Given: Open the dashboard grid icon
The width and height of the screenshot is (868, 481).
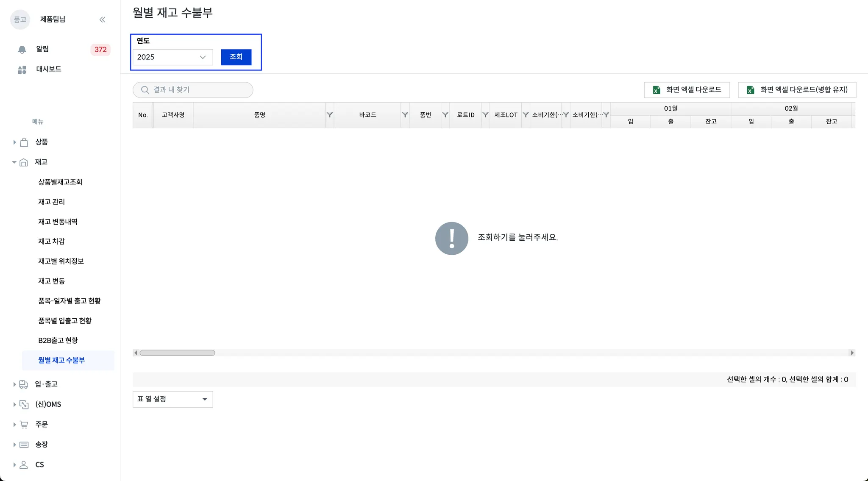Looking at the screenshot, I should click(x=22, y=70).
